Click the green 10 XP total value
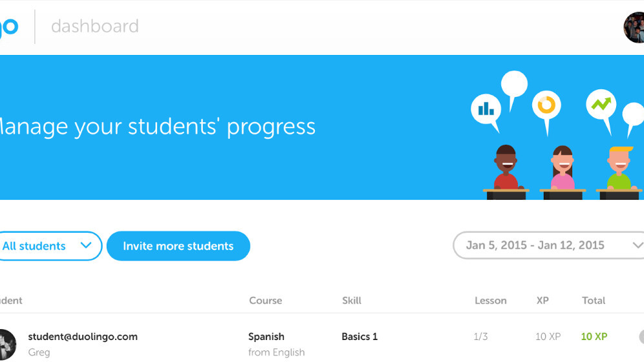644x362 pixels. pyautogui.click(x=594, y=337)
